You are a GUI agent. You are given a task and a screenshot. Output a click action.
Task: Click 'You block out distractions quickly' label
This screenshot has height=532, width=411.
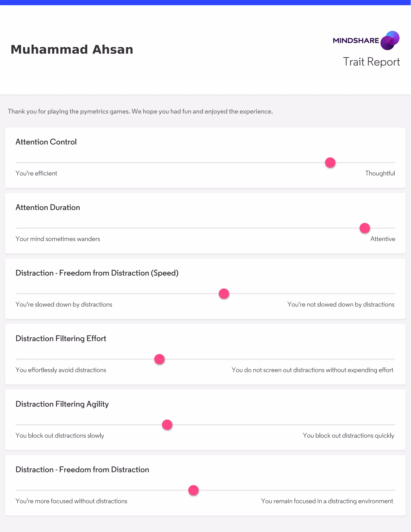pos(348,435)
